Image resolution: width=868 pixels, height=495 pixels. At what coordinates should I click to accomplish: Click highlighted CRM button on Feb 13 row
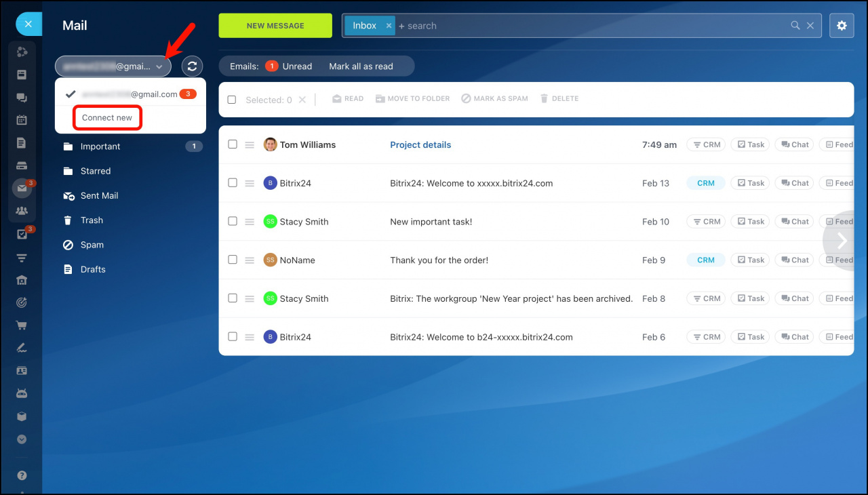click(706, 183)
